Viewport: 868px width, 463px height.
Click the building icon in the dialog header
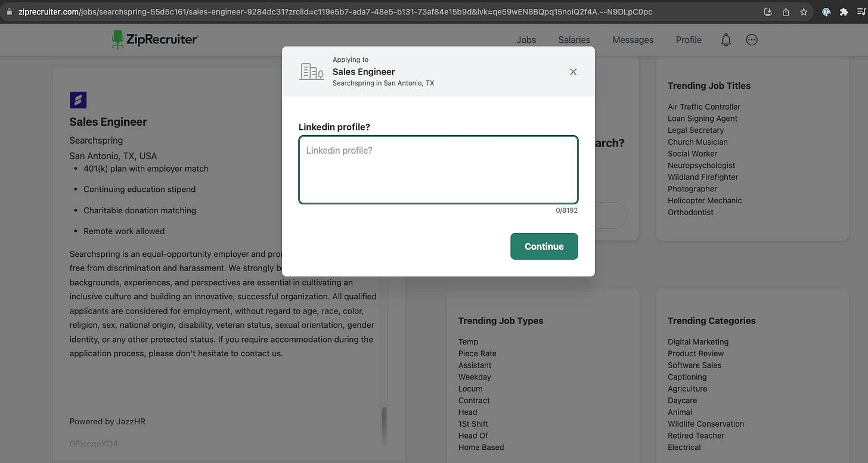coord(311,72)
